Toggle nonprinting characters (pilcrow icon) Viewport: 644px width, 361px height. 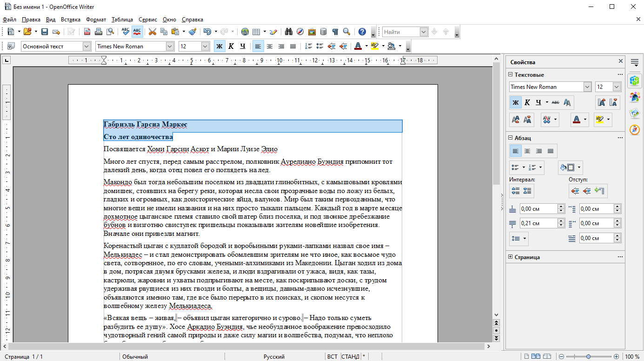click(335, 32)
